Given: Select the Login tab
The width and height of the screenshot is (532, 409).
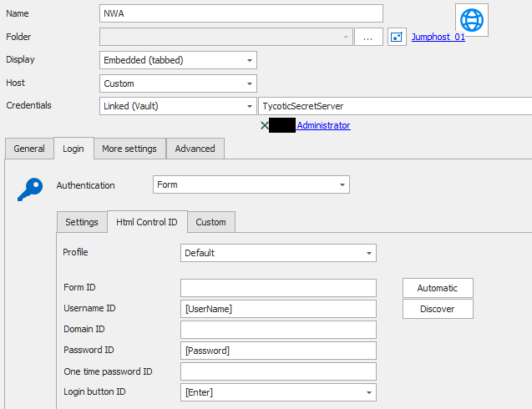Looking at the screenshot, I should click(73, 149).
